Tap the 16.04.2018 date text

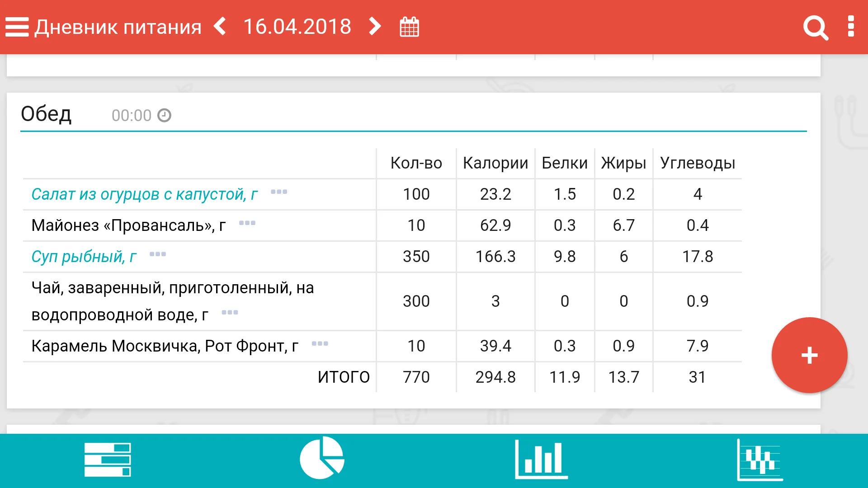click(297, 27)
